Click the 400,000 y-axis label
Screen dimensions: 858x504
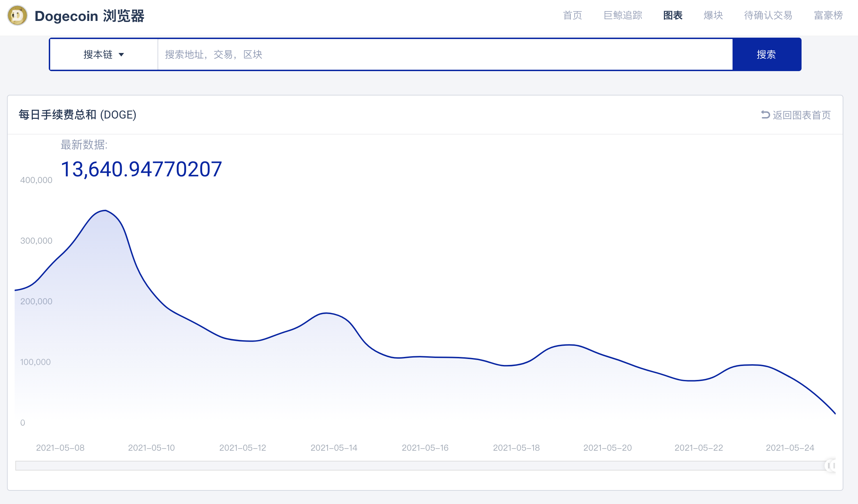pyautogui.click(x=36, y=180)
